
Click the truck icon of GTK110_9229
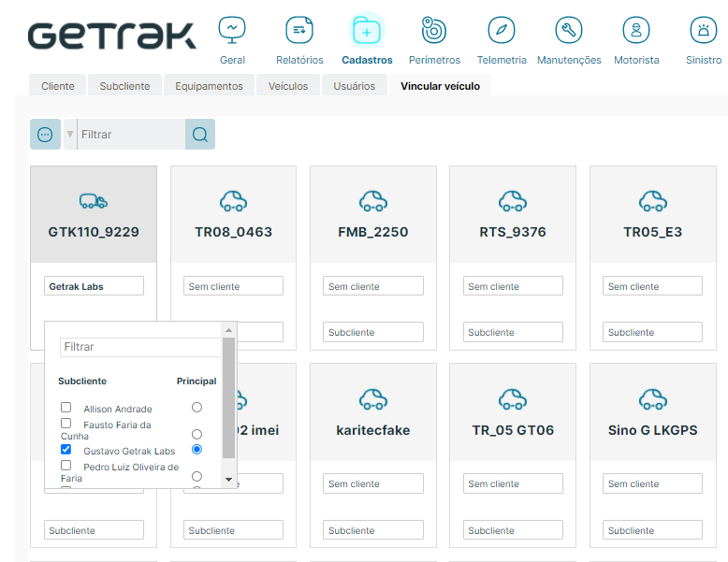coord(94,201)
